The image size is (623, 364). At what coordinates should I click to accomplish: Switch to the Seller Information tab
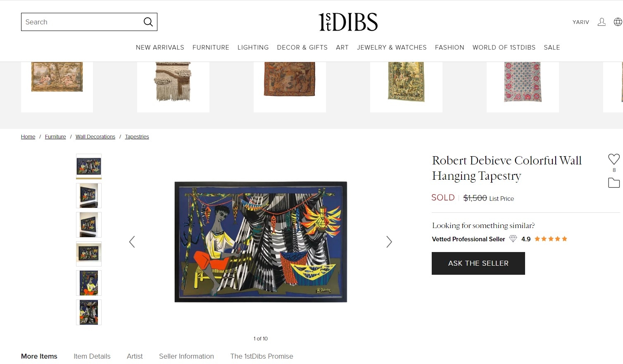pos(186,356)
